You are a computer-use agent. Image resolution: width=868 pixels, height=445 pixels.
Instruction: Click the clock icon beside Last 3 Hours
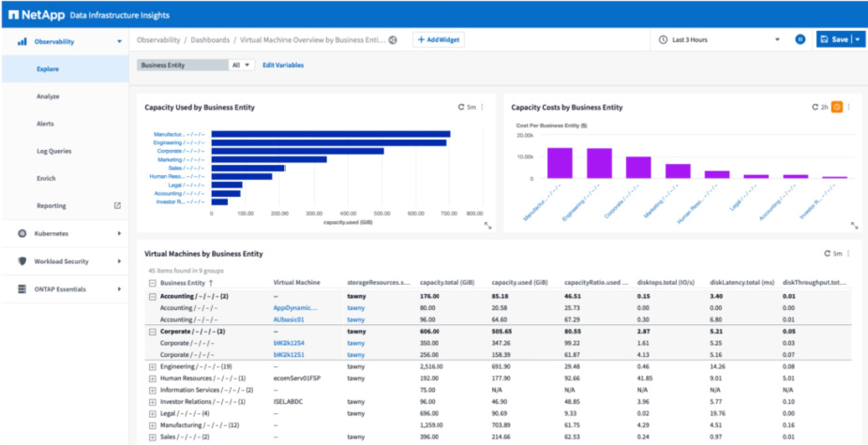[663, 40]
